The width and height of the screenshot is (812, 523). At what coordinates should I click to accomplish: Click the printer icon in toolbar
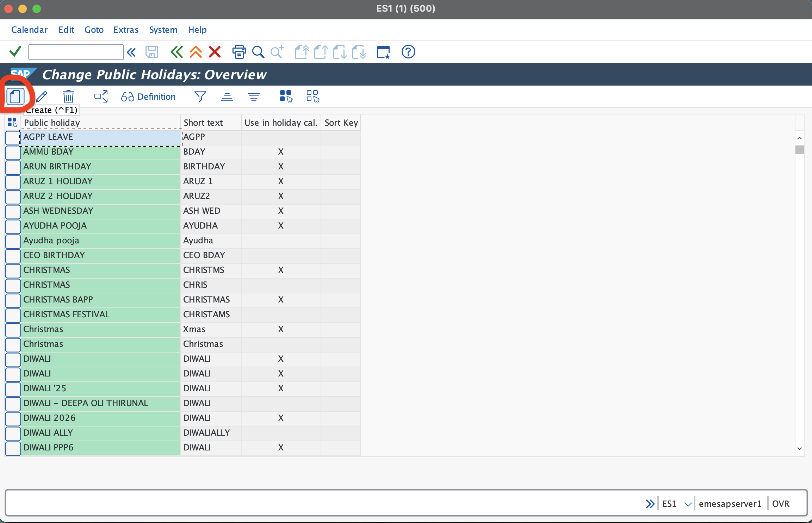[x=239, y=52]
